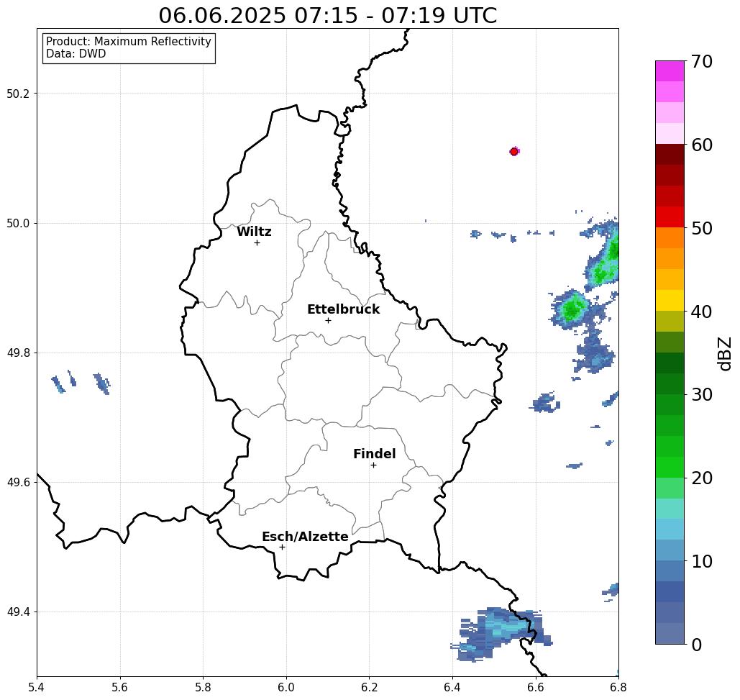Click the 5.6 longitude axis label
This screenshot has height=700, width=740.
coord(120,687)
